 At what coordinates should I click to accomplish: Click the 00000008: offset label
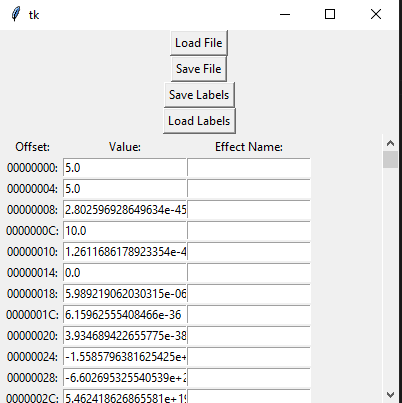coord(32,210)
